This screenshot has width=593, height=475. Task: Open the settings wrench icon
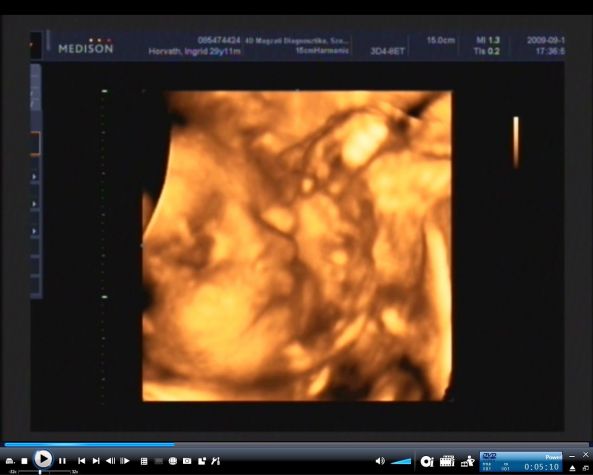(x=216, y=461)
